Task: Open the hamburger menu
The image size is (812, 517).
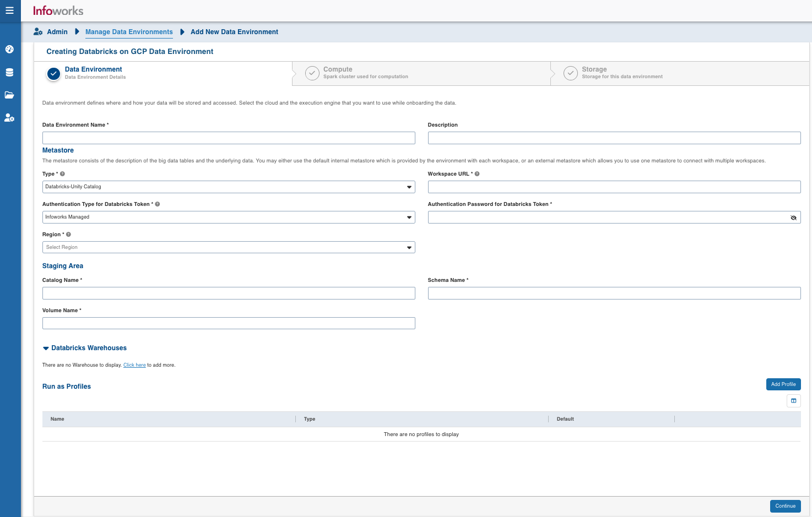Action: pos(9,10)
